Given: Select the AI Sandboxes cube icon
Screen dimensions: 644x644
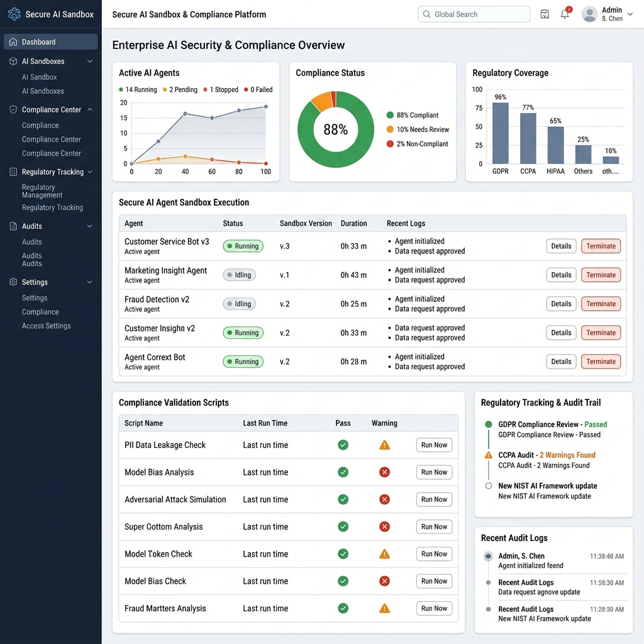Looking at the screenshot, I should point(12,61).
